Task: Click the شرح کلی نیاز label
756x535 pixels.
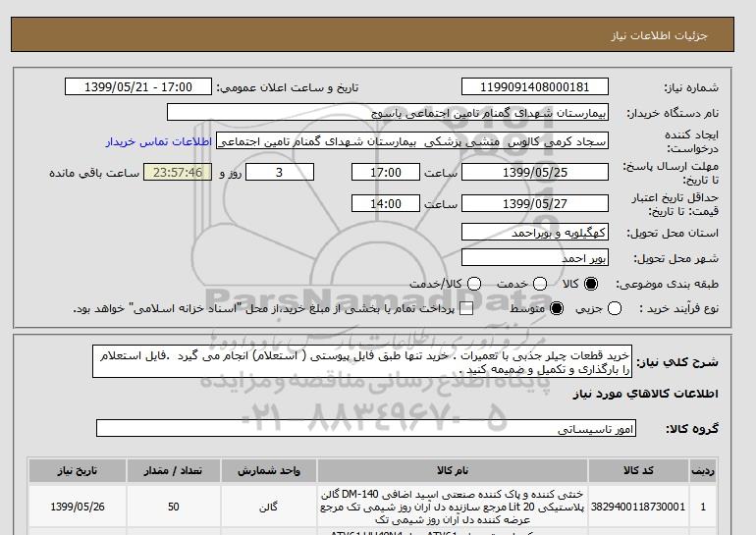Action: [x=677, y=362]
